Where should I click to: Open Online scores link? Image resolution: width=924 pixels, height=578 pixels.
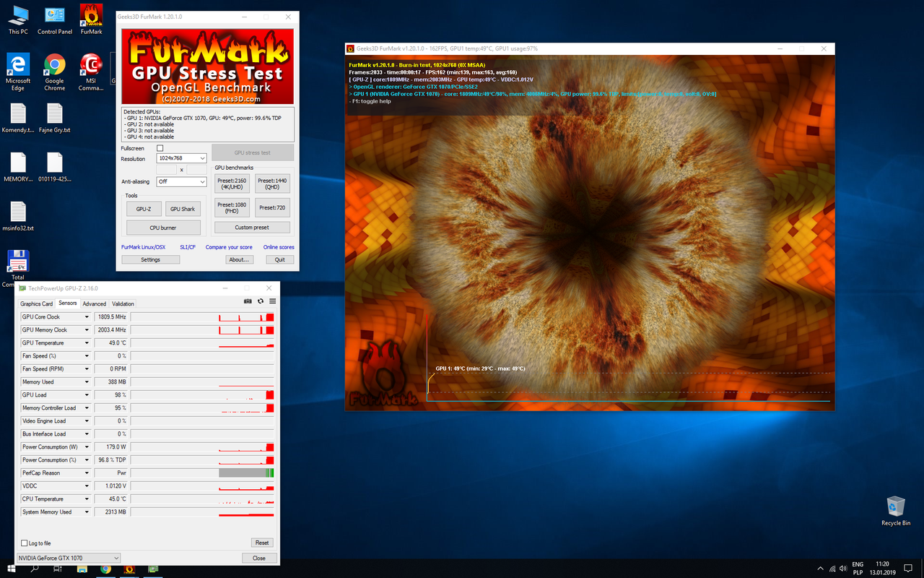(279, 247)
